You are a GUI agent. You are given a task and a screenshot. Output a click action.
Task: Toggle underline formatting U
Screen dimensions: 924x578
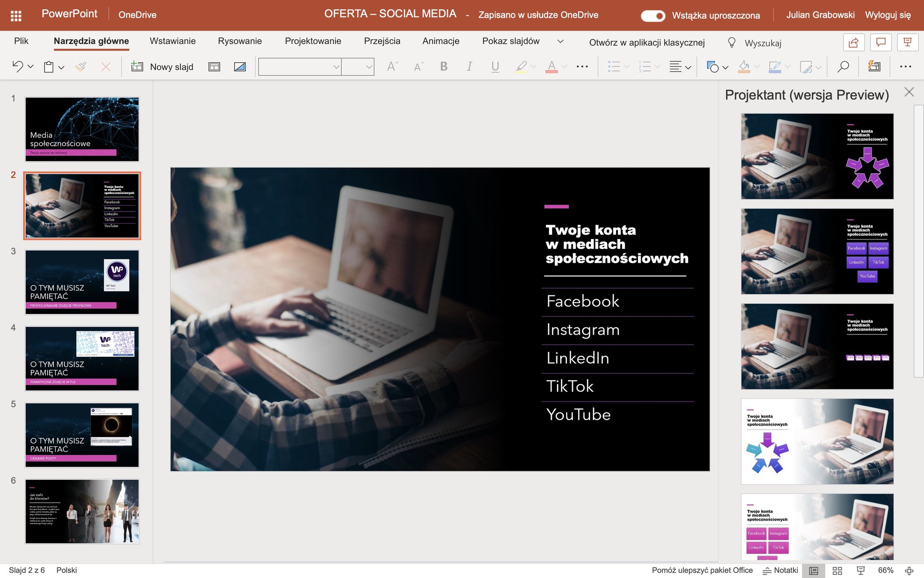tap(495, 67)
